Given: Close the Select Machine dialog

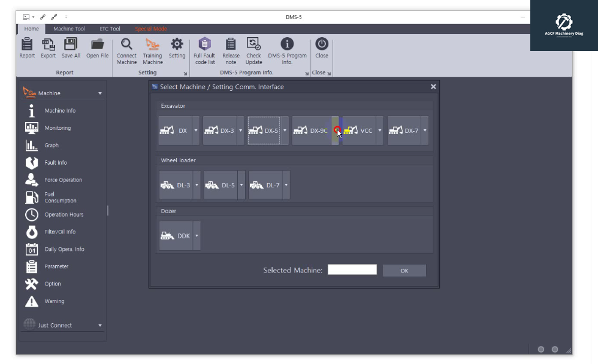Looking at the screenshot, I should [x=433, y=87].
